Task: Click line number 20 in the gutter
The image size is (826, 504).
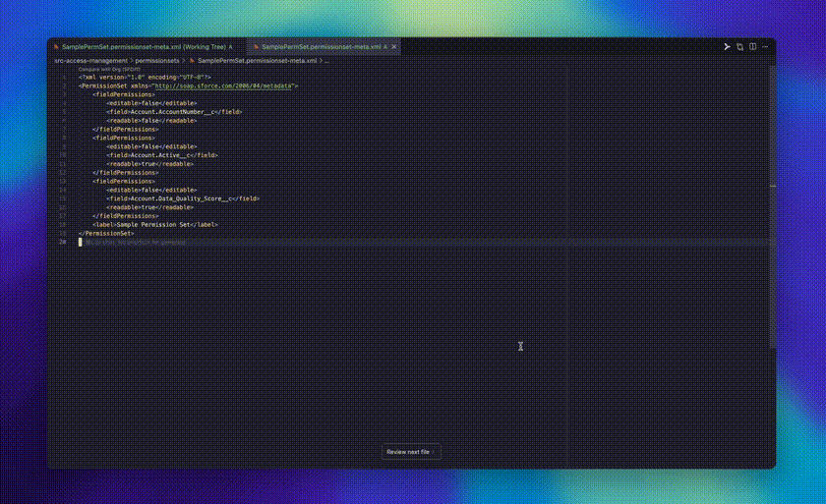Action: click(x=63, y=242)
